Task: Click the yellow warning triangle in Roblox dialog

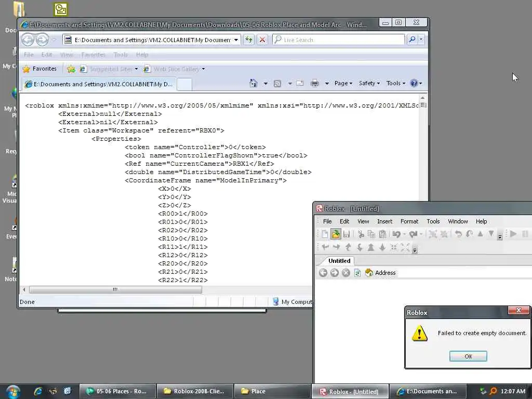Action: (x=420, y=333)
